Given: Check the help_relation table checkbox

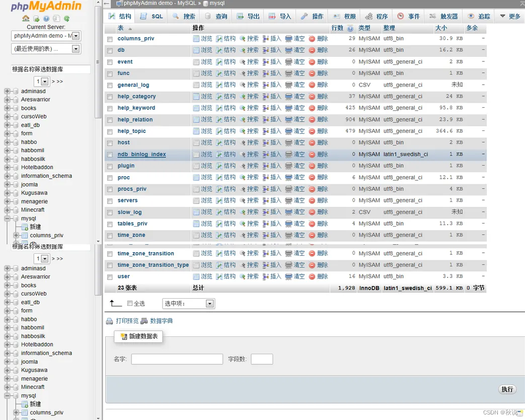Looking at the screenshot, I should [110, 120].
